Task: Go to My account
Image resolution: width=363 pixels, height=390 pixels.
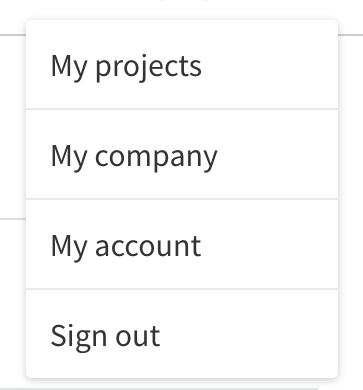Action: point(182,244)
